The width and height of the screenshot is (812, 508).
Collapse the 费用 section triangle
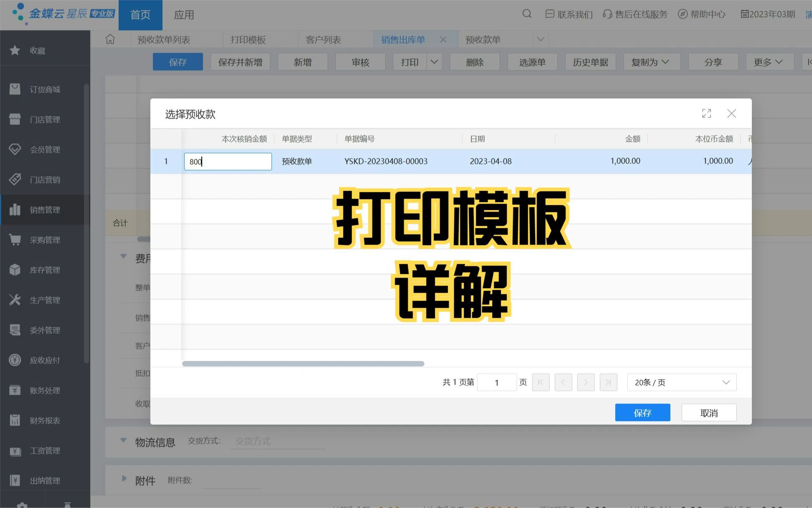pyautogui.click(x=123, y=256)
